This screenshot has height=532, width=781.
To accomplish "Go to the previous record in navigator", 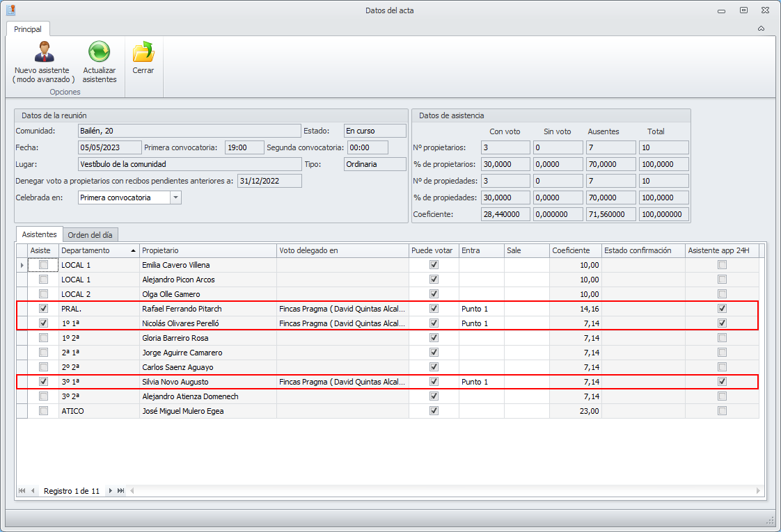I will coord(33,491).
